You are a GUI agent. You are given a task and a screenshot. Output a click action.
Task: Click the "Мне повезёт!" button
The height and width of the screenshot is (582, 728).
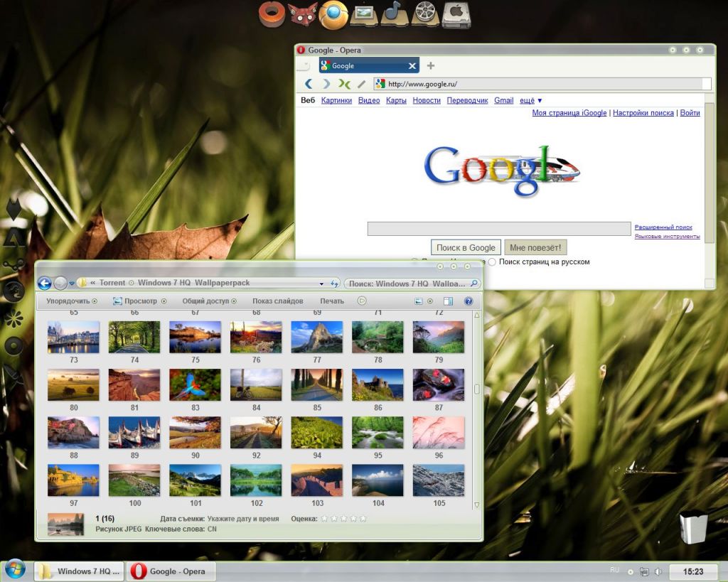535,247
